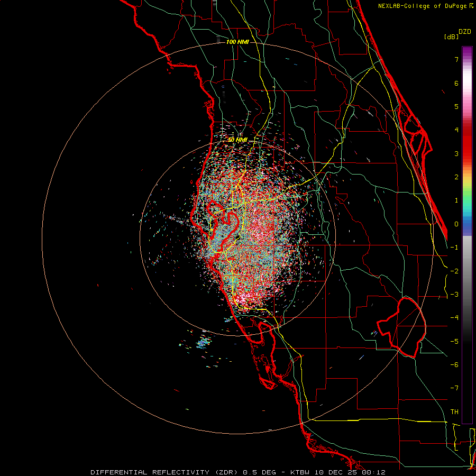The height and width of the screenshot is (476, 476).
Task: Click the "-4" value on color scale
Action: click(454, 318)
